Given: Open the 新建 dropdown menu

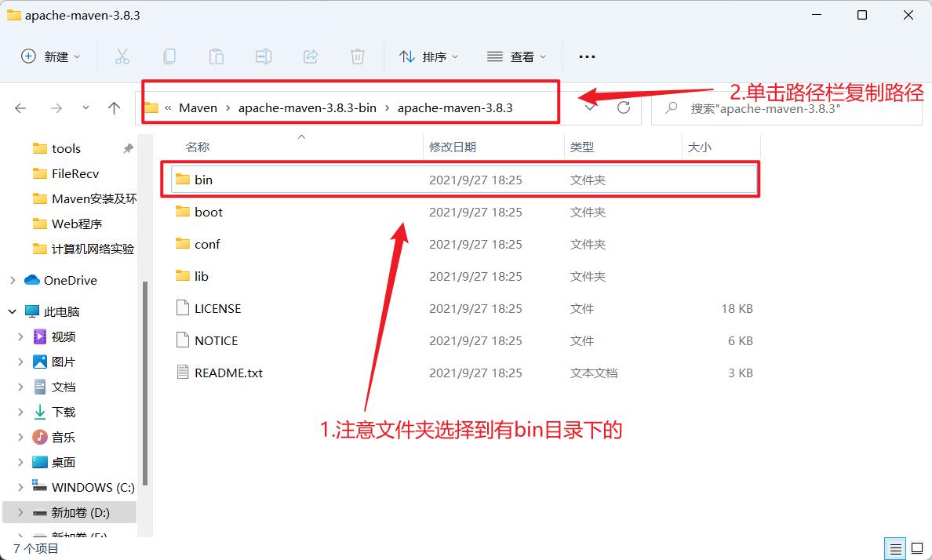Looking at the screenshot, I should [x=51, y=56].
